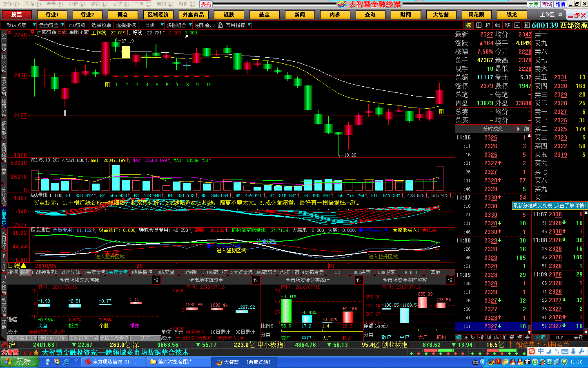
Task: Open dropdown arrow beside 盘面资金
Action: pos(62,25)
